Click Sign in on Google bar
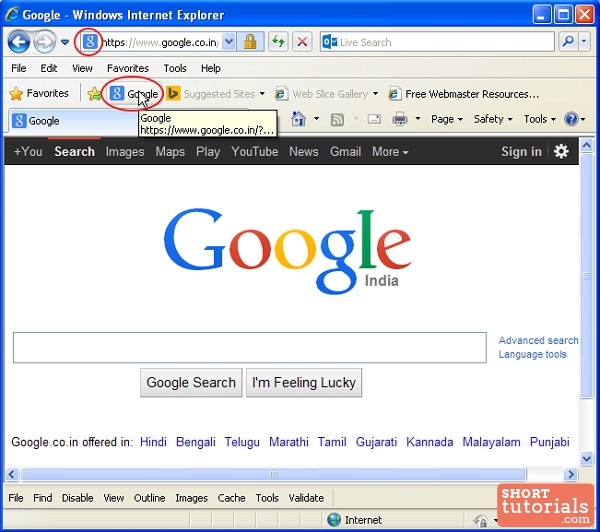This screenshot has width=600, height=532. 521,152
